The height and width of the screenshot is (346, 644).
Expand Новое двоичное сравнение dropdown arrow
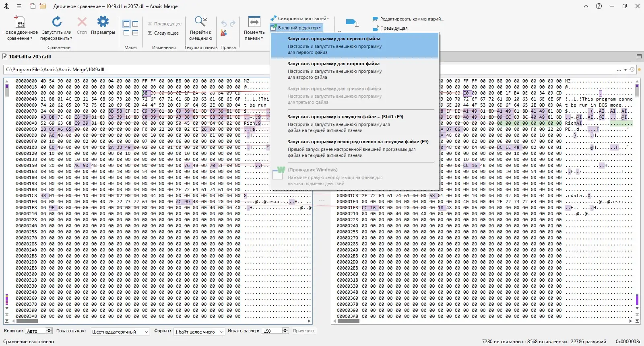click(x=31, y=39)
